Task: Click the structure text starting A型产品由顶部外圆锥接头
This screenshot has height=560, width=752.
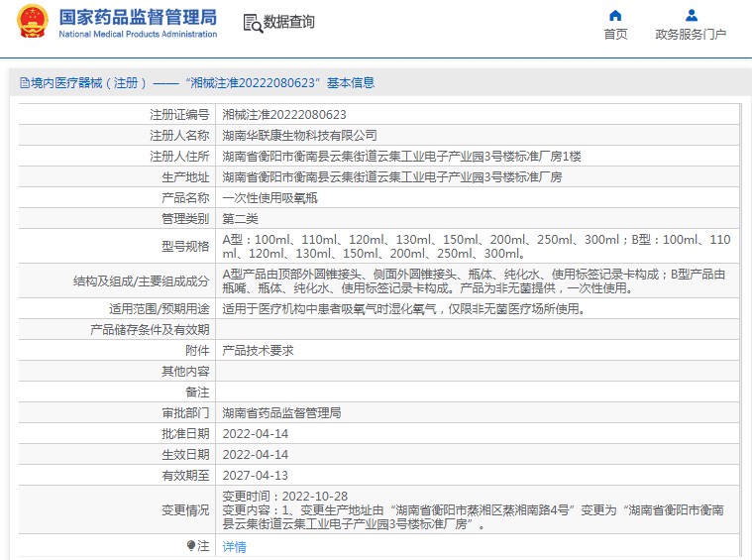Action: [x=474, y=281]
